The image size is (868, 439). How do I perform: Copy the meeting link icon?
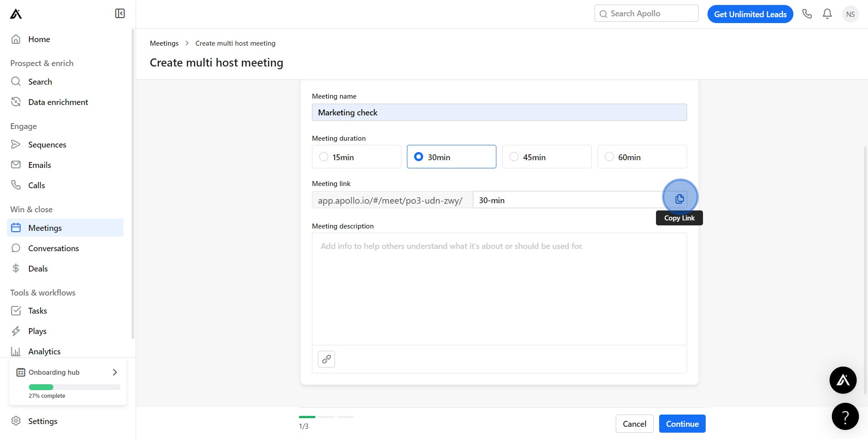679,199
